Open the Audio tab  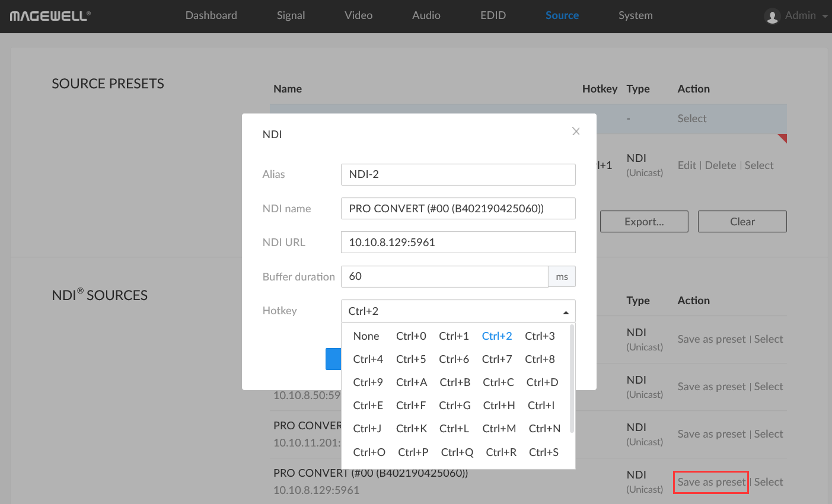(x=426, y=15)
